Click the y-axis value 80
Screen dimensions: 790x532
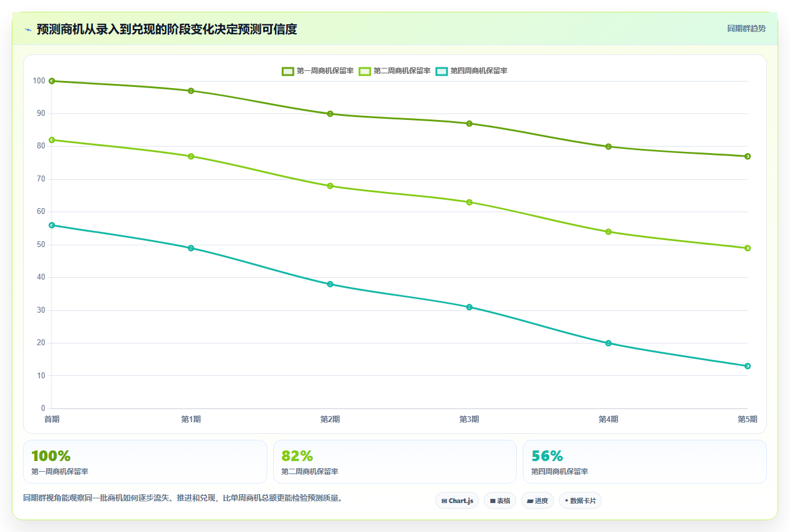[x=41, y=146]
